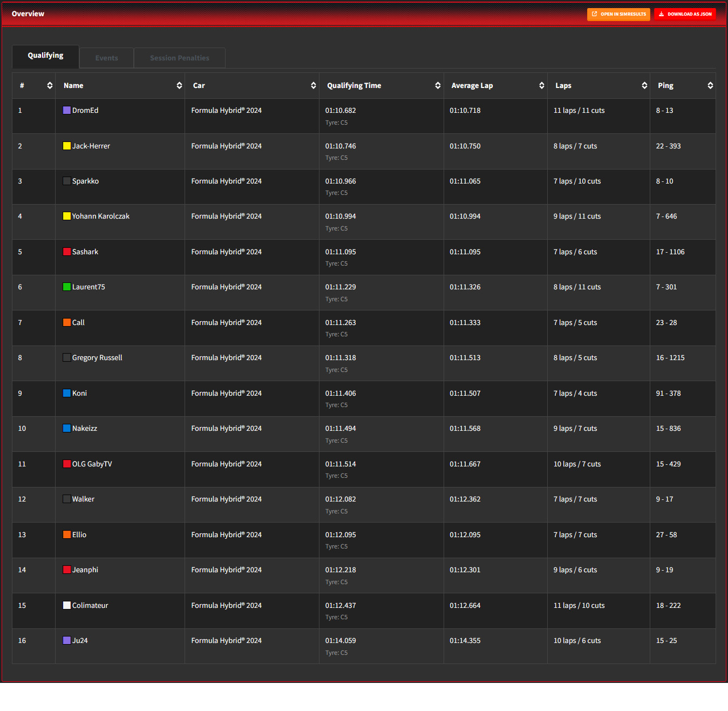The height and width of the screenshot is (711, 728).
Task: Click Koni's 7 laps / 4 cuts
Action: pyautogui.click(x=575, y=393)
